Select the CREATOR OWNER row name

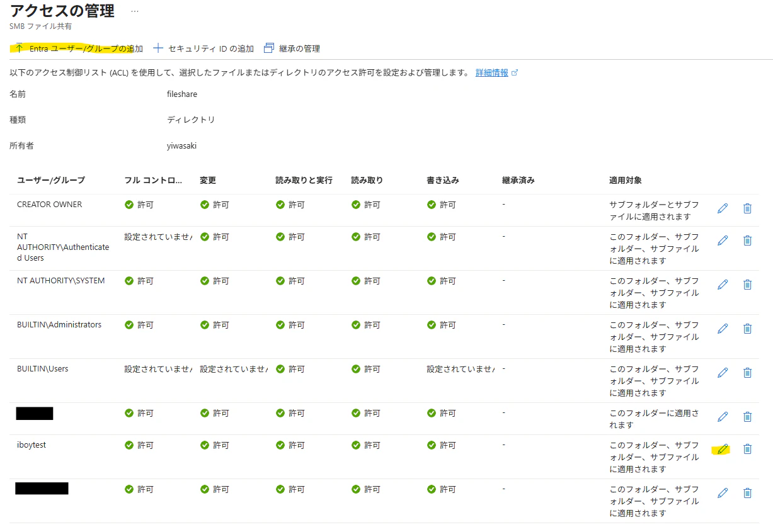50,205
